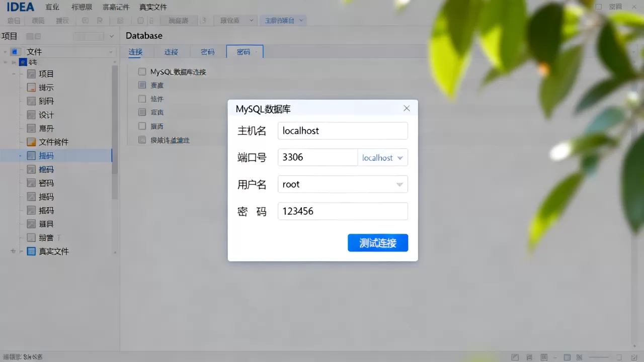This screenshot has width=644, height=362.
Task: Expand the 真实文件 tree node plus sign
Action: (x=13, y=251)
